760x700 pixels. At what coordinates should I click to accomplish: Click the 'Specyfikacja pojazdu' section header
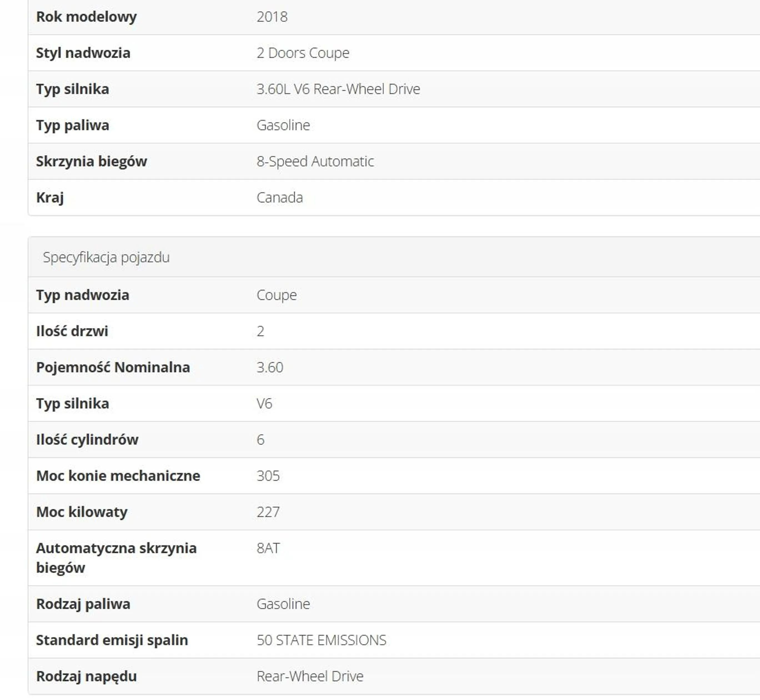(106, 257)
